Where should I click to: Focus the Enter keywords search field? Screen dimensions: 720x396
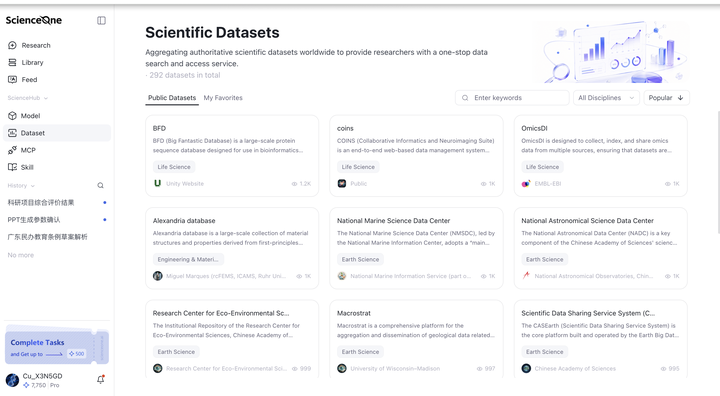coord(512,98)
